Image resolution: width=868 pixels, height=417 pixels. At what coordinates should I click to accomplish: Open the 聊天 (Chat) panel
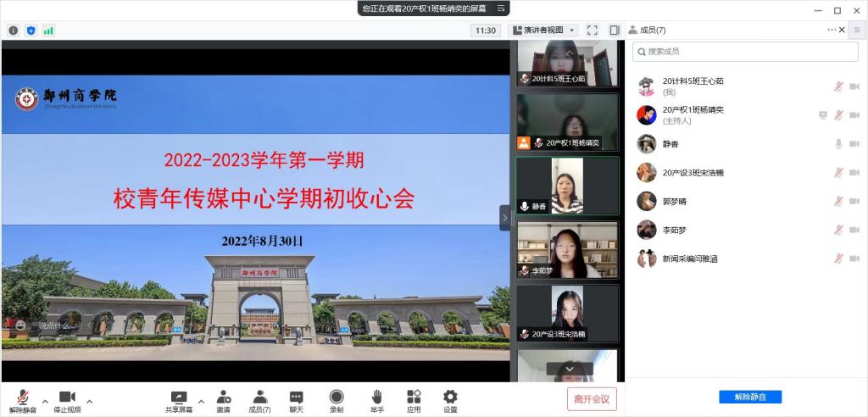pyautogui.click(x=296, y=398)
